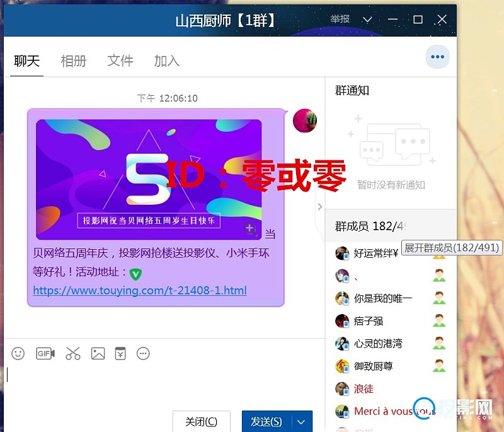
Task: Select member name 痞子强
Action: pyautogui.click(x=369, y=321)
